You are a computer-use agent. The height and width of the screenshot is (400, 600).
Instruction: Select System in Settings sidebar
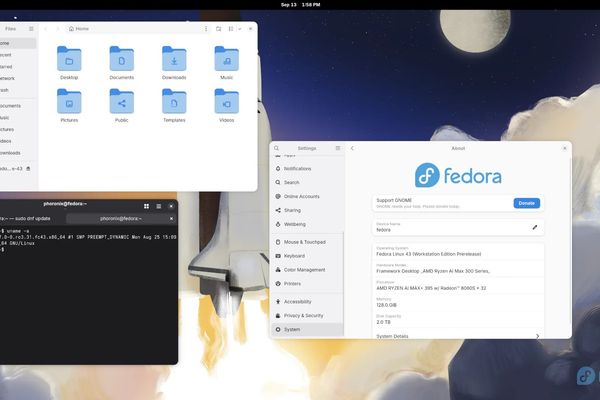pos(307,330)
